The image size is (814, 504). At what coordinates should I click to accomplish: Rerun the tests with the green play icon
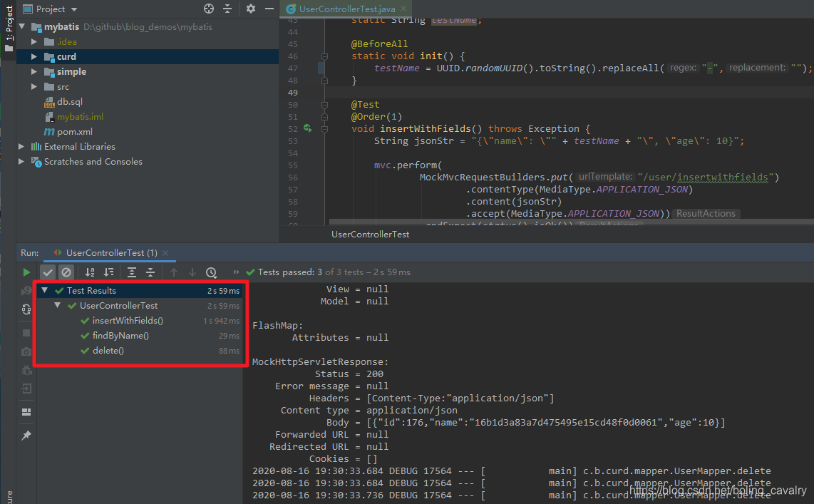26,272
